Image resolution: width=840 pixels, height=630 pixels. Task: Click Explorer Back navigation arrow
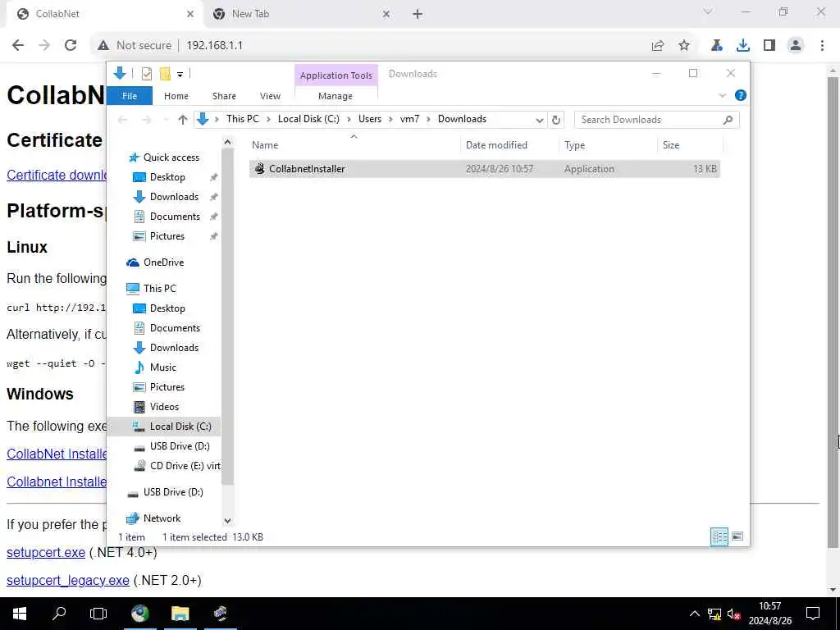click(123, 120)
